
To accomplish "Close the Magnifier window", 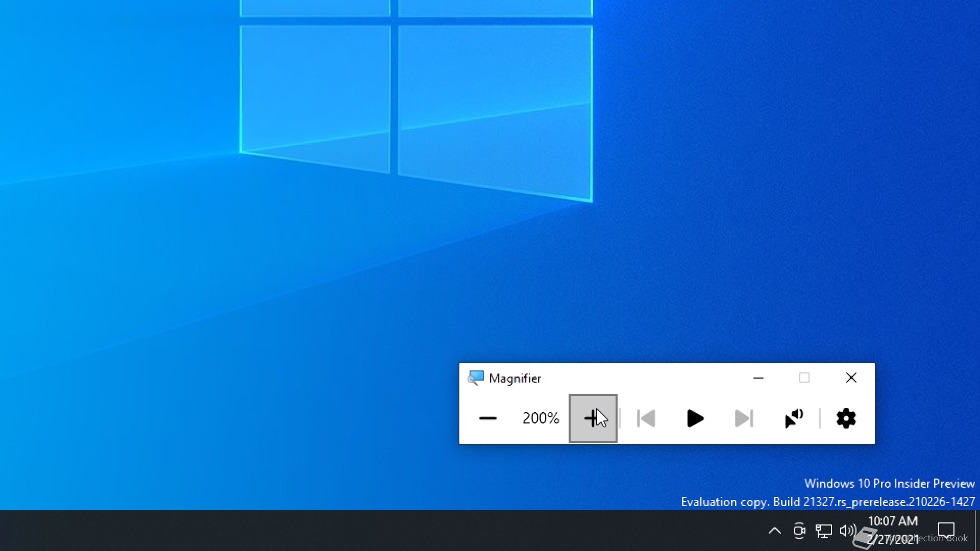I will 851,378.
